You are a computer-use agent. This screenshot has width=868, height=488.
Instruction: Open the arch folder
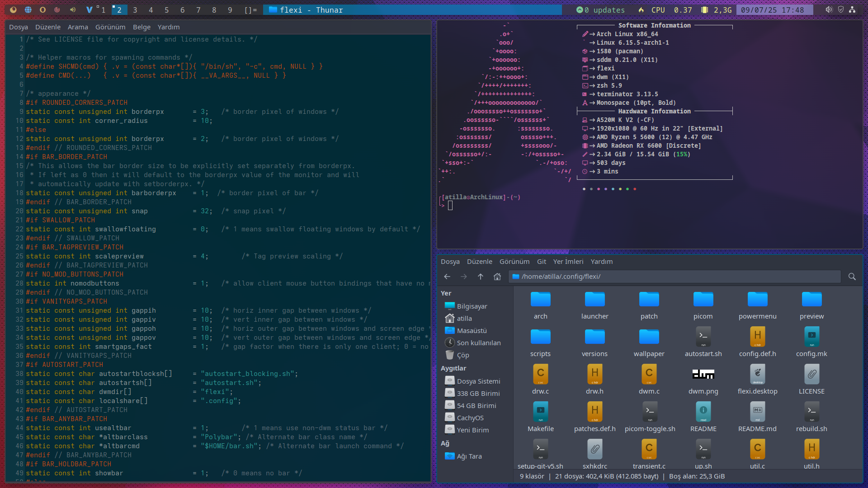[x=541, y=305]
